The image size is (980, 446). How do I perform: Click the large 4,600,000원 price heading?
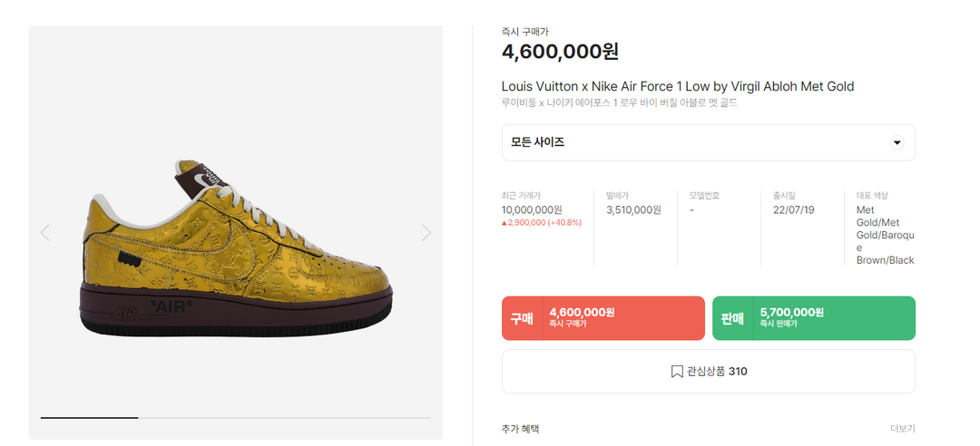tap(560, 52)
